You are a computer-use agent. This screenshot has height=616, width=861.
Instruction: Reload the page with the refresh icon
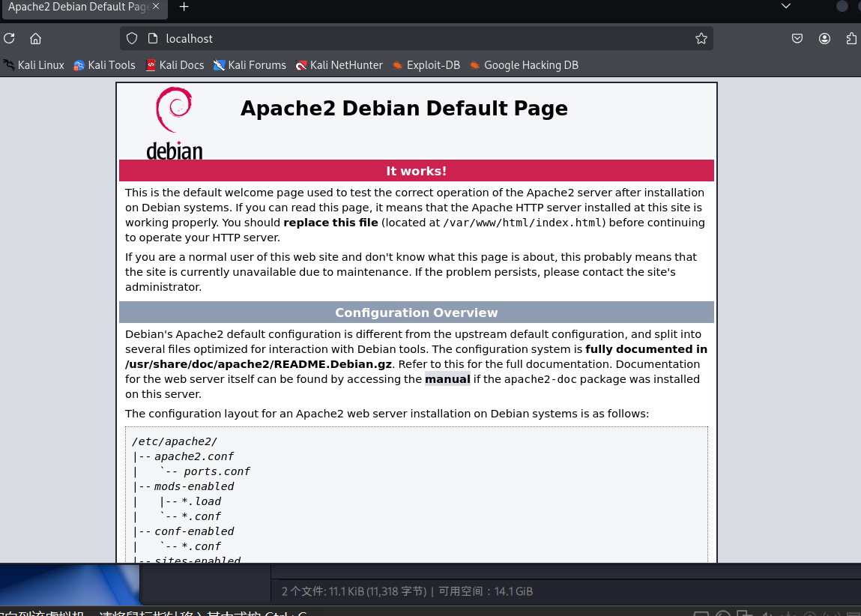(9, 38)
